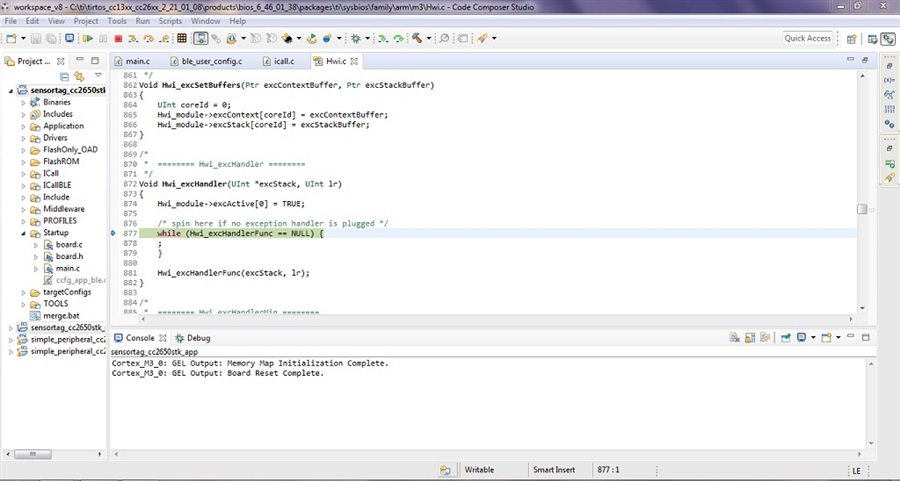Click the Pin Console icon

tap(786, 338)
